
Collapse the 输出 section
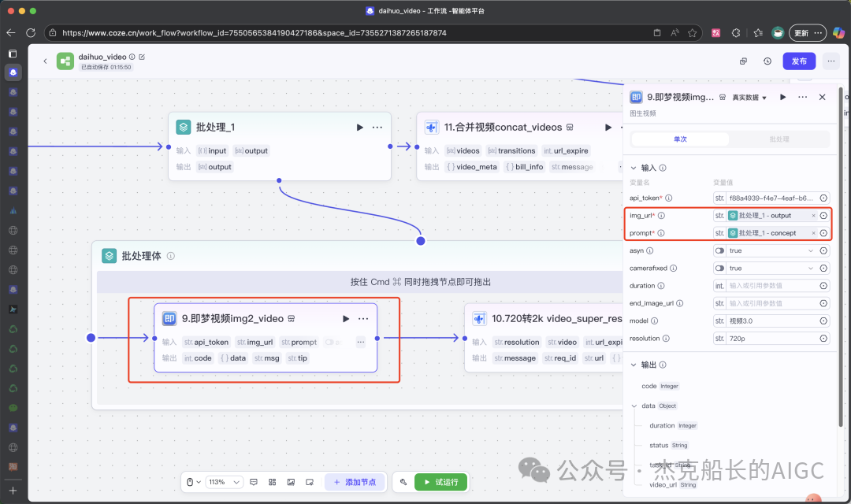pyautogui.click(x=634, y=365)
